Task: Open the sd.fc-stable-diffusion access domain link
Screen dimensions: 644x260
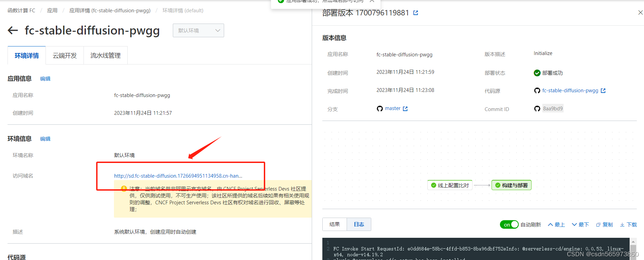Action: 178,176
